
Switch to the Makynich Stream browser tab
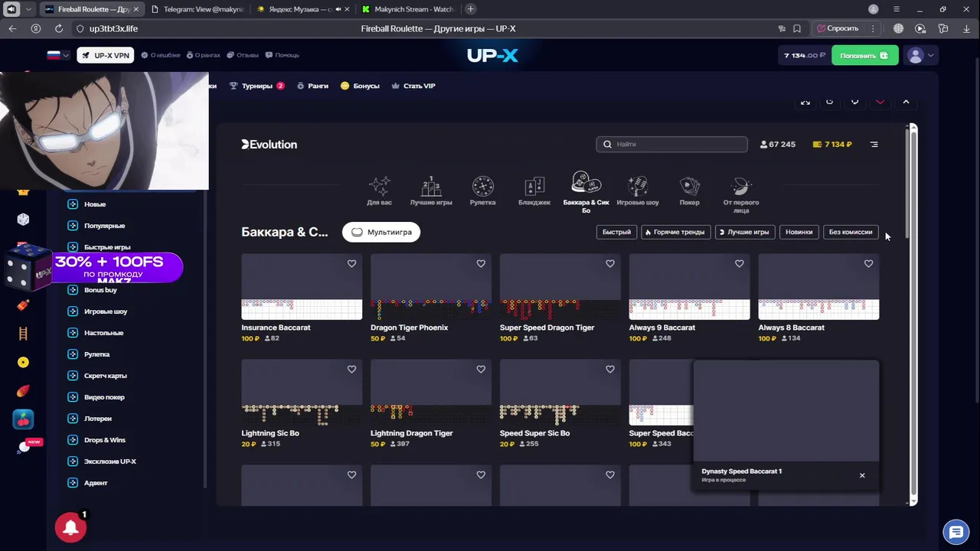tap(407, 9)
